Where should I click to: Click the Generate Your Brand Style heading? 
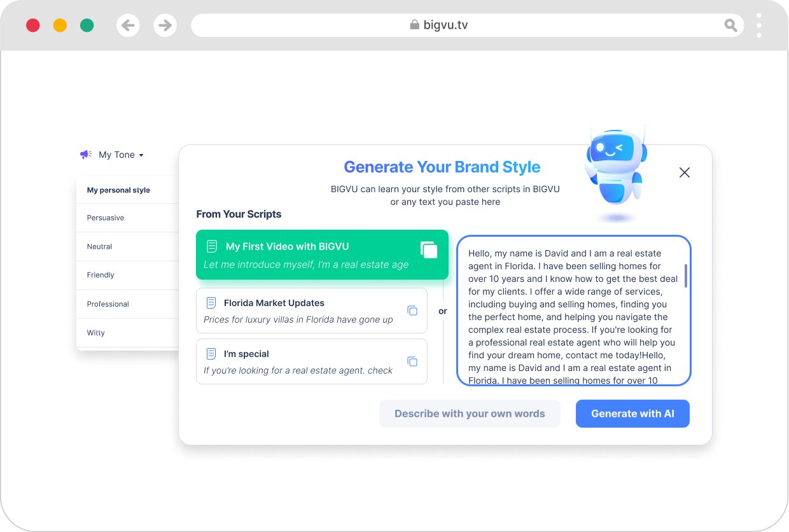pyautogui.click(x=442, y=167)
